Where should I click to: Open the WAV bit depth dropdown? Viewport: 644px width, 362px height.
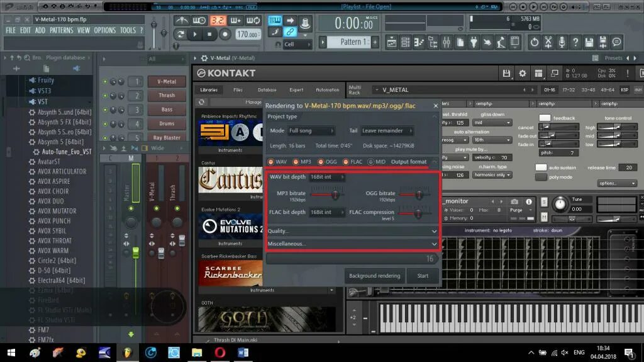[327, 177]
